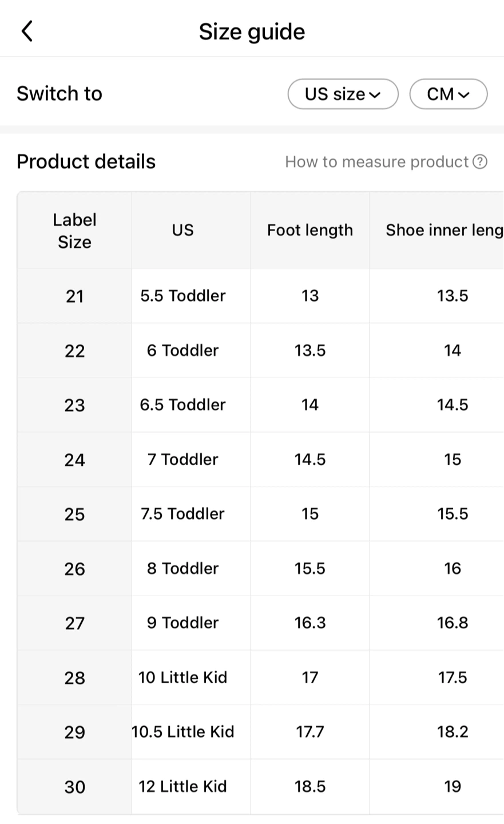The width and height of the screenshot is (504, 824).
Task: Click the chevron on the US size selector
Action: [x=376, y=94]
